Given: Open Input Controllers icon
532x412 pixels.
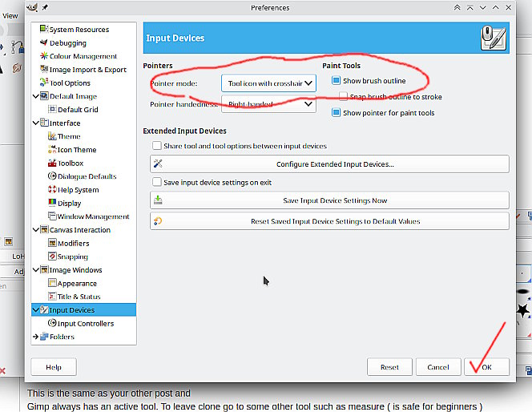Looking at the screenshot, I should point(52,323).
